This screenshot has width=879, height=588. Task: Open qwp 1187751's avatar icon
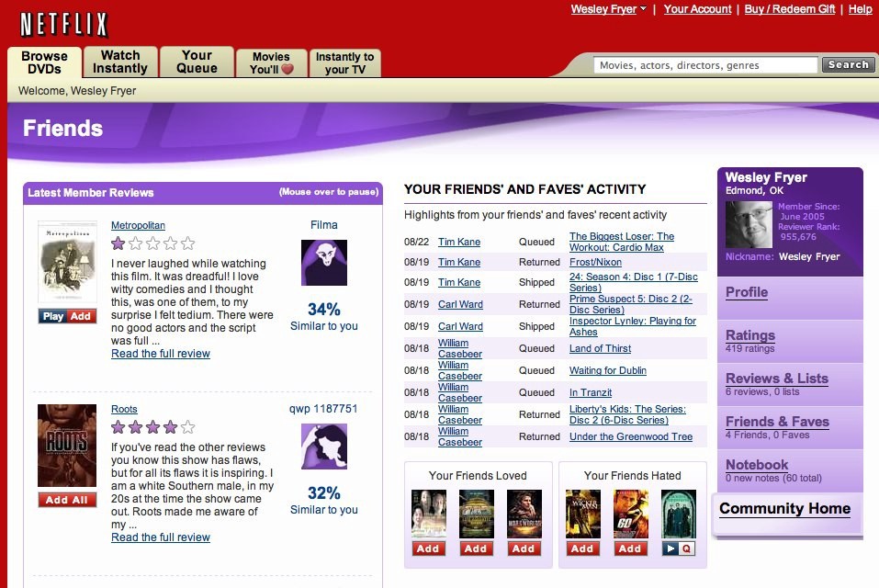(x=324, y=447)
